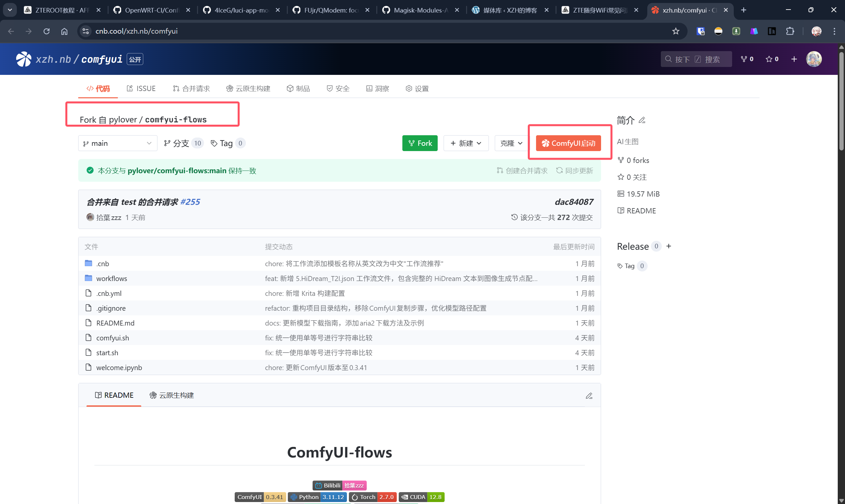Open the user avatar menu in header
This screenshot has height=504, width=845.
click(814, 59)
